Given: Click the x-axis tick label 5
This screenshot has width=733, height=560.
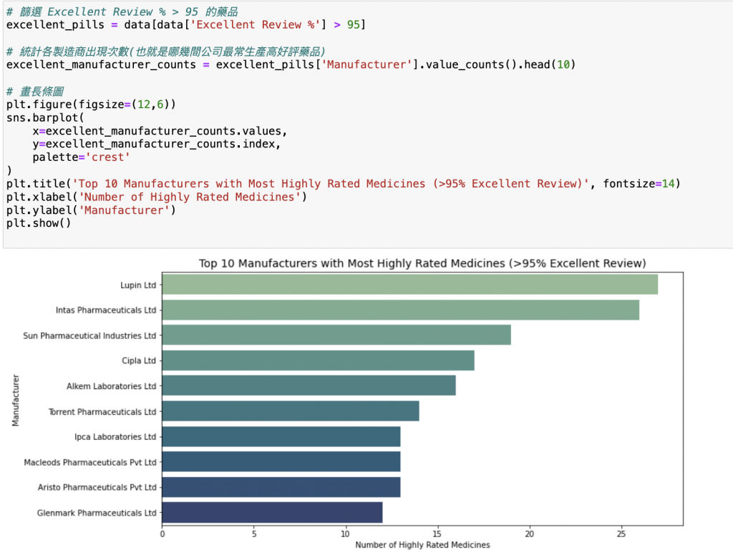Looking at the screenshot, I should (254, 534).
